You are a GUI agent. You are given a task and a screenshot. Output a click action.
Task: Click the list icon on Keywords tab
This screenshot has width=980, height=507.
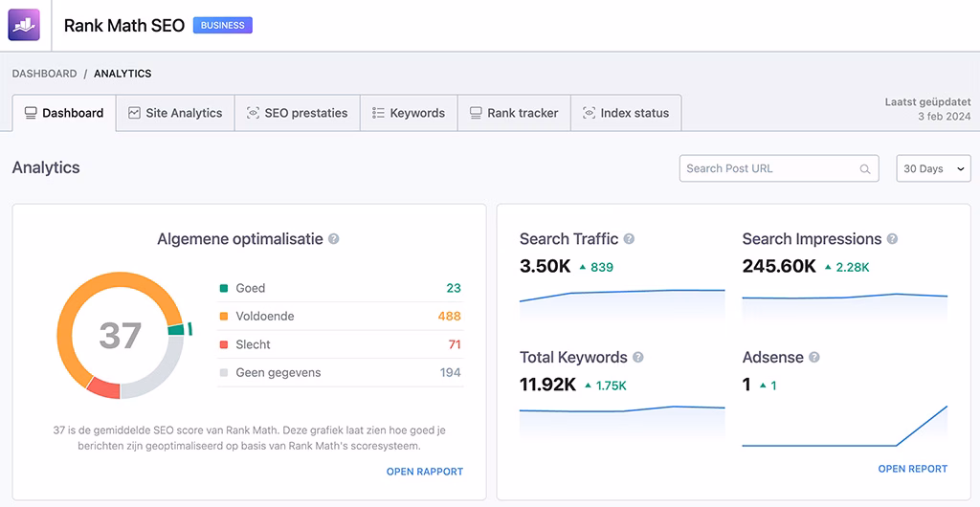point(378,113)
